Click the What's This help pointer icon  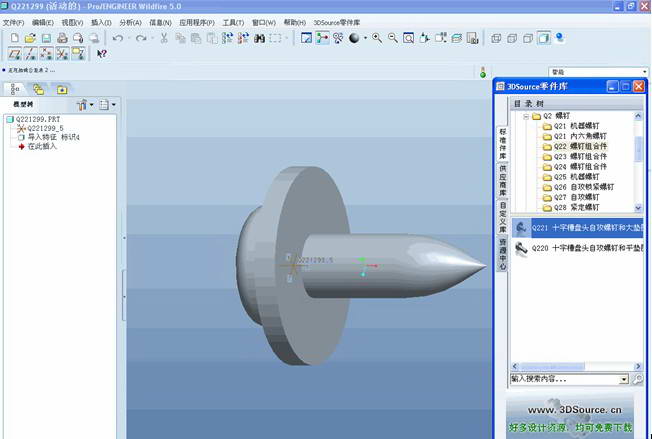pyautogui.click(x=102, y=53)
